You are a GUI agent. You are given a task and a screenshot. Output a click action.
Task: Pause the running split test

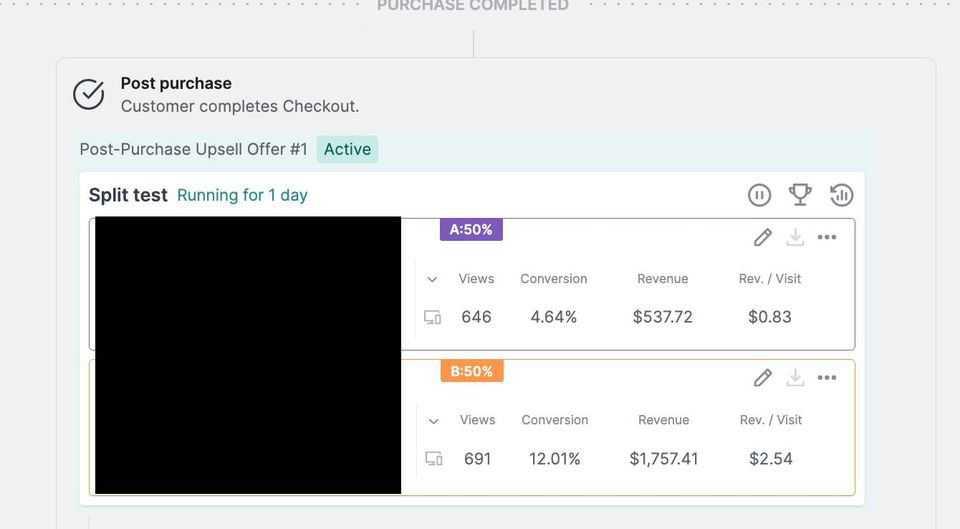759,195
